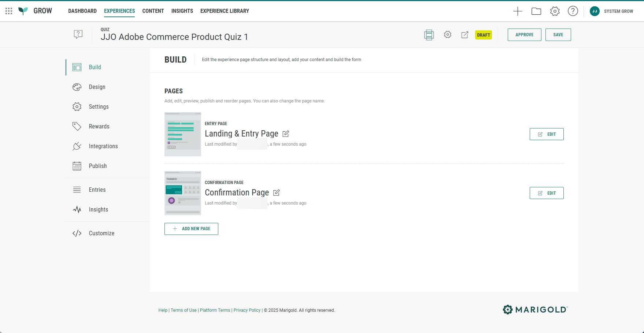Open the Experience Library tab
This screenshot has height=333, width=644.
pos(225,11)
